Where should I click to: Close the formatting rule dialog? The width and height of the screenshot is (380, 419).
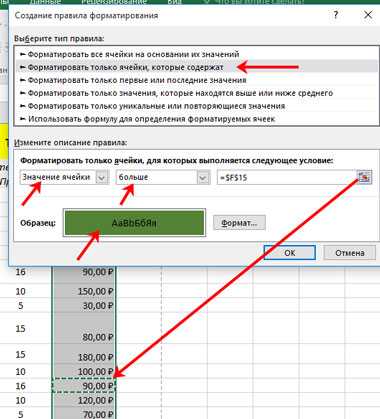(368, 15)
